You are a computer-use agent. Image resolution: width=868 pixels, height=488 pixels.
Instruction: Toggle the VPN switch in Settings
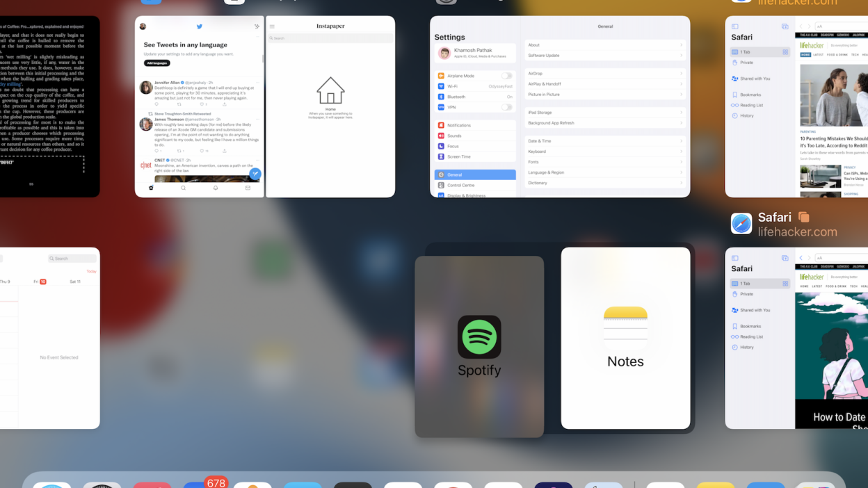[507, 107]
